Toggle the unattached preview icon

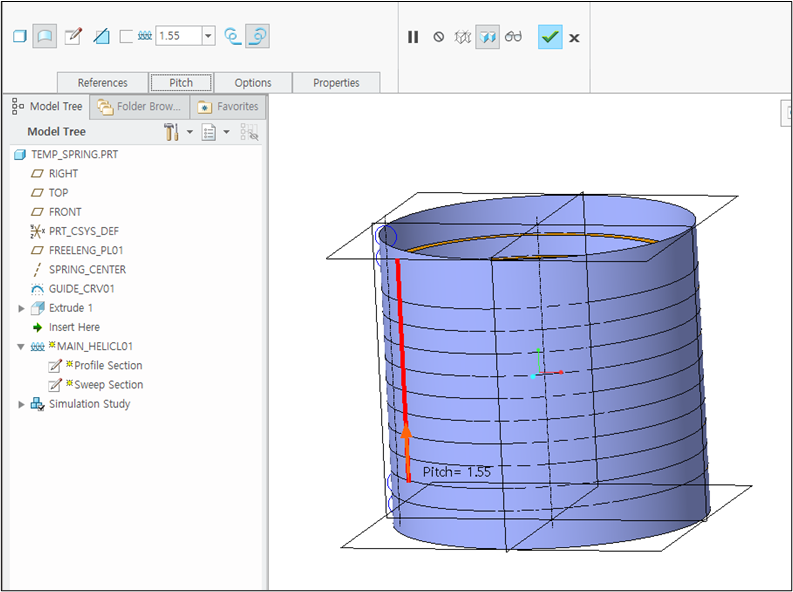[463, 37]
